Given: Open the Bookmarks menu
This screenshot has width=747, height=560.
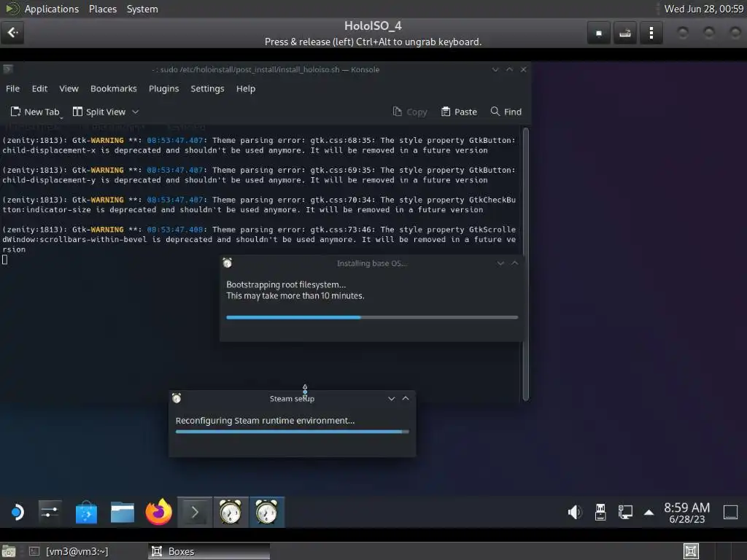Looking at the screenshot, I should click(x=113, y=88).
